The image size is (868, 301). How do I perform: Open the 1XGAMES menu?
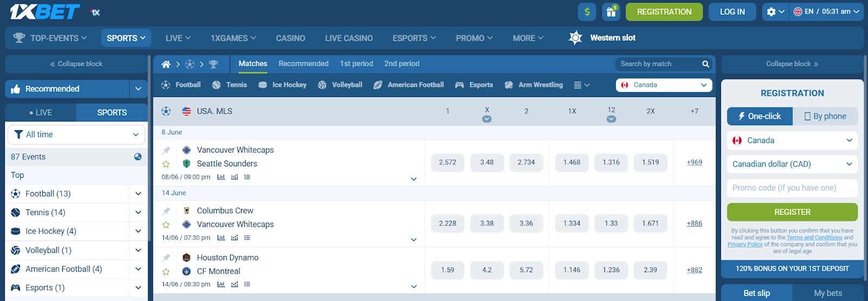coord(233,38)
